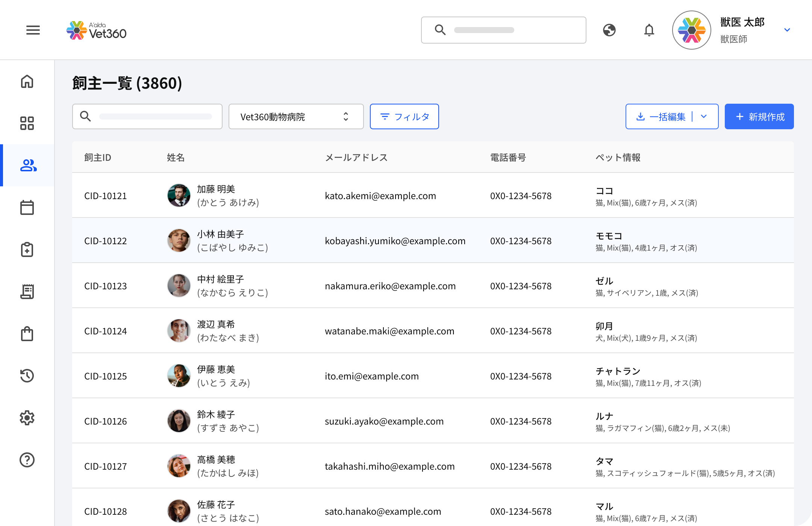The width and height of the screenshot is (812, 526).
Task: Open calendar from sidebar
Action: click(x=27, y=207)
